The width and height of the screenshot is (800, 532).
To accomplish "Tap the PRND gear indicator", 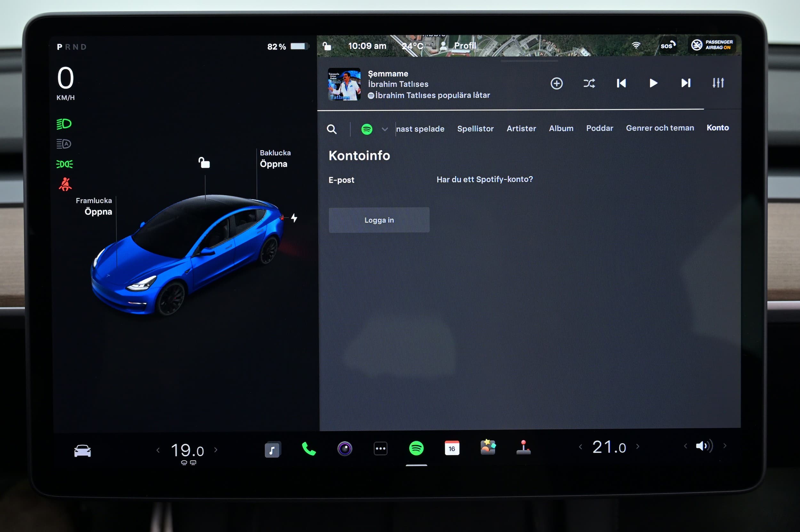I will click(x=72, y=47).
